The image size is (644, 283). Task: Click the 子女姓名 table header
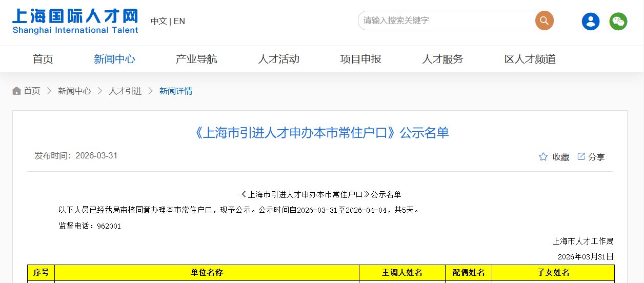[553, 273]
